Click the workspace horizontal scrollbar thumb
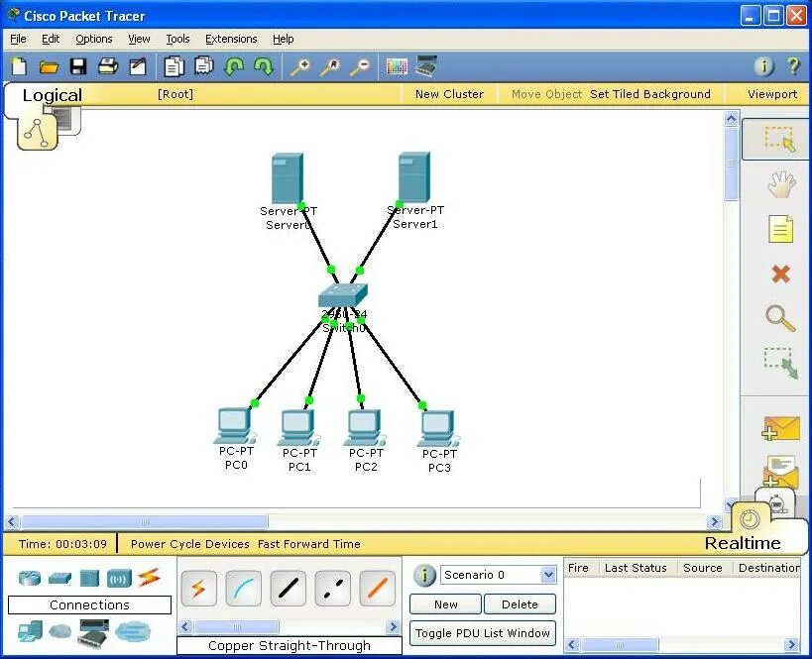 click(x=145, y=522)
